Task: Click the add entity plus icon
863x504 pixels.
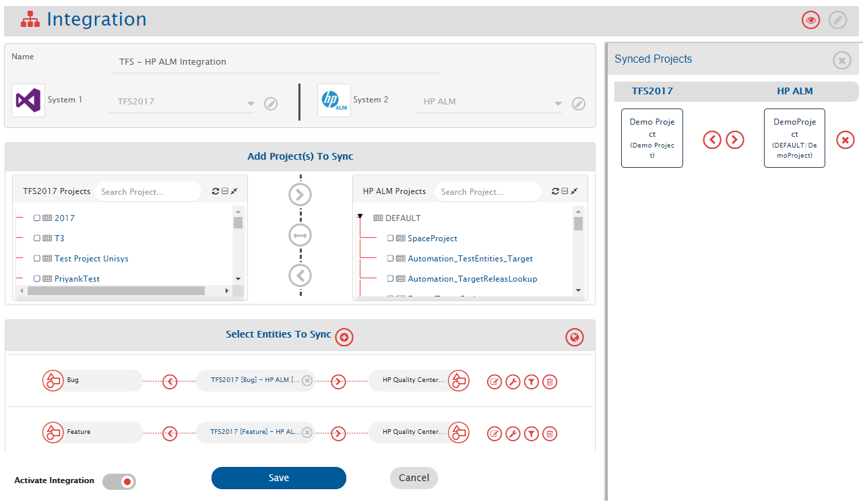Action: pos(344,337)
